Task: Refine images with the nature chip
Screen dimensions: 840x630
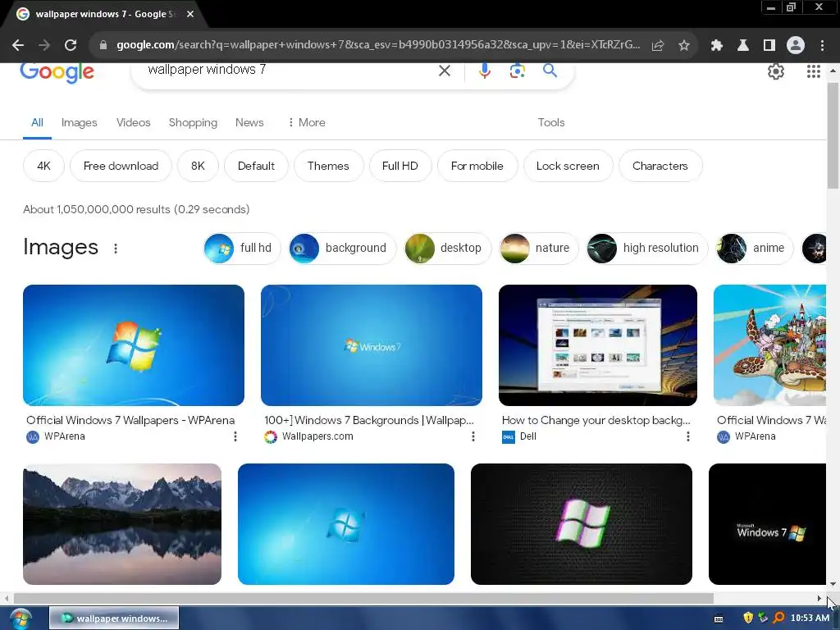Action: coord(539,248)
